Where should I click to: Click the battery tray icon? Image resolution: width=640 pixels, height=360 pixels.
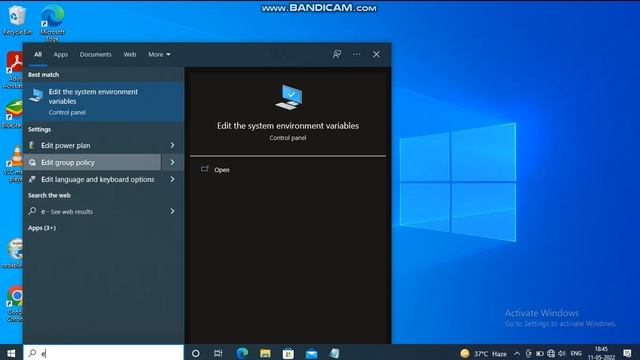click(540, 353)
